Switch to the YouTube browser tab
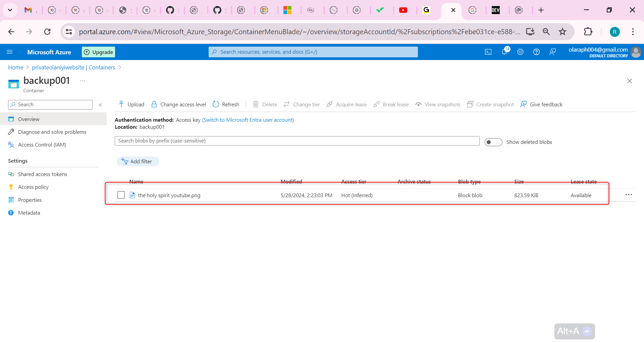Viewport: 644px width, 342px height. tap(403, 10)
